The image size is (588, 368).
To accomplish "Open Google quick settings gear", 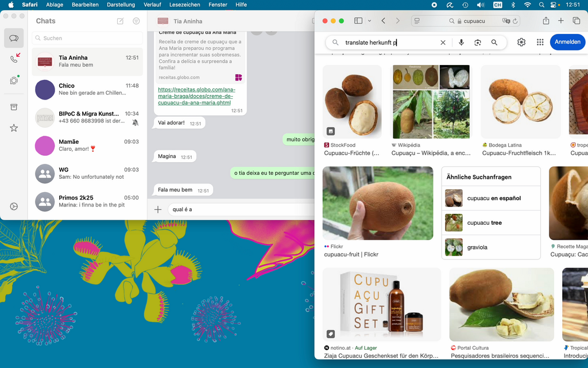I will (521, 42).
